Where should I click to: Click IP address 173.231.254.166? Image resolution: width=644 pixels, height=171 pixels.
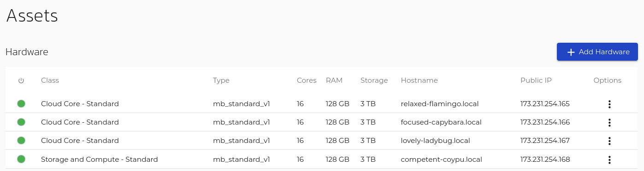coord(545,122)
